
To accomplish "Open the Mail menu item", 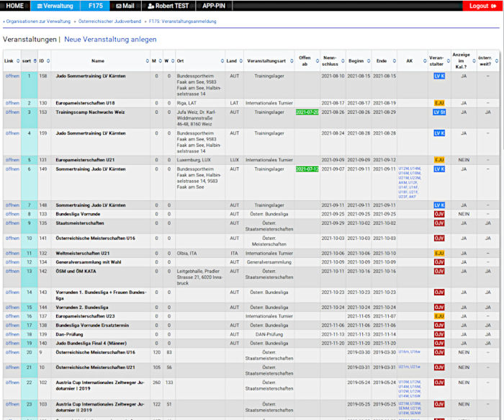I will [125, 6].
